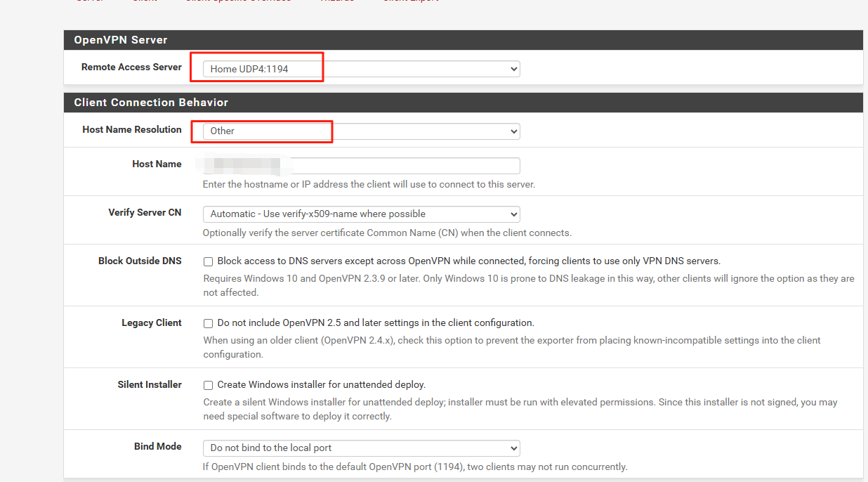The width and height of the screenshot is (868, 482).
Task: Click the 'Enter the hostname or IP address' help text
Action: tap(369, 184)
